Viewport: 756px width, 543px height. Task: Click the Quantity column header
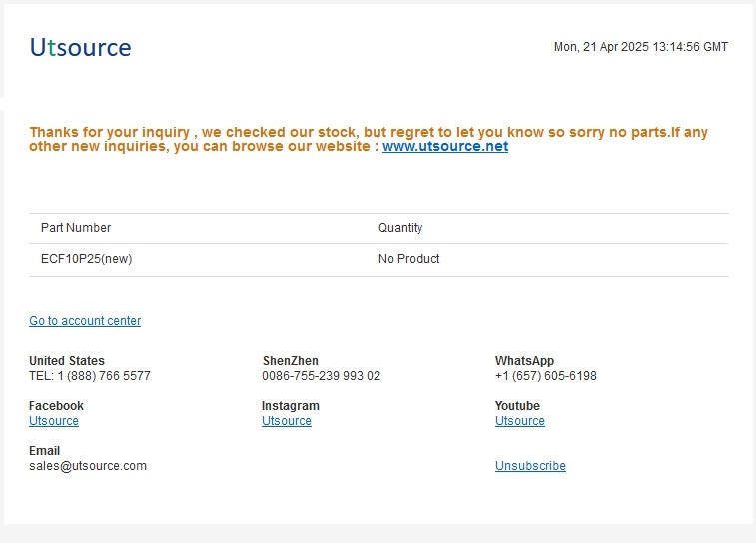point(400,227)
